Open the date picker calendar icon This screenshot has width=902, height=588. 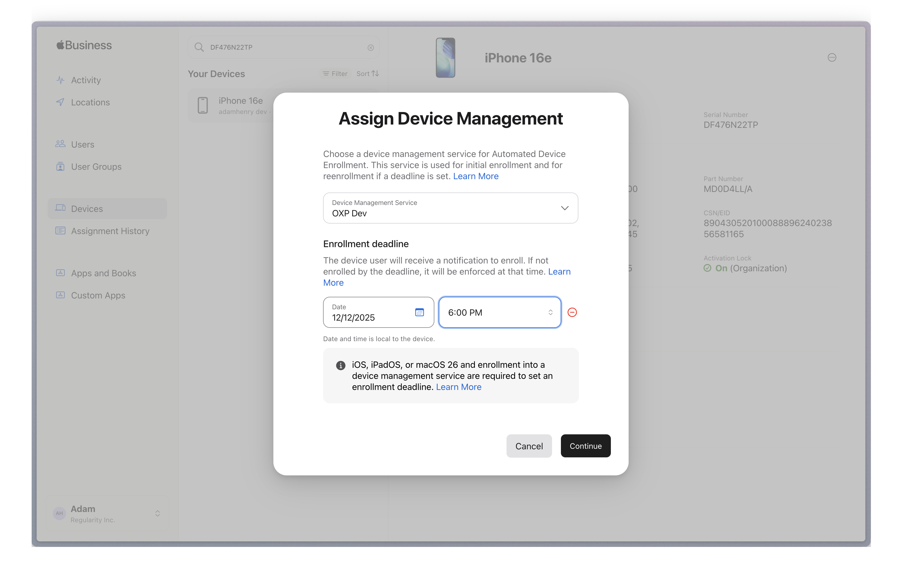click(x=419, y=312)
